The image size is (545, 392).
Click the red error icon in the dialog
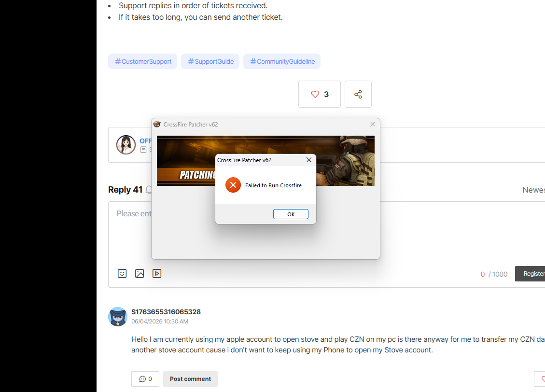[233, 185]
